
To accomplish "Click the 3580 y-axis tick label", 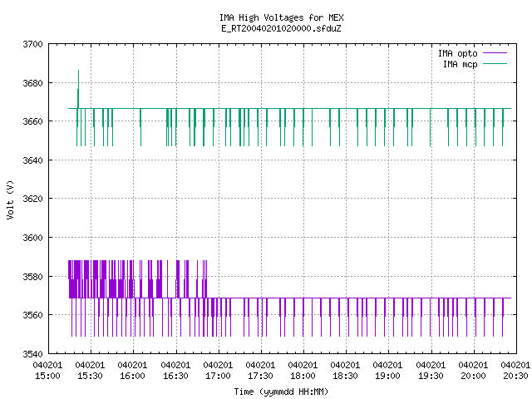I will [x=33, y=277].
